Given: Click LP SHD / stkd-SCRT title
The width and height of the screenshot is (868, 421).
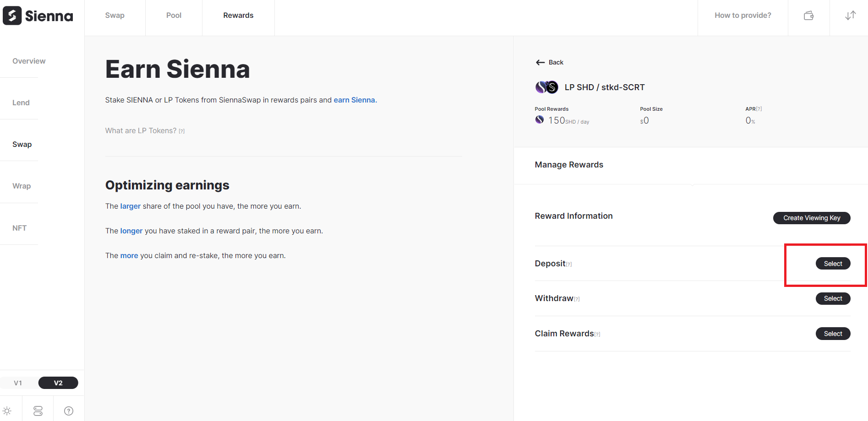Looking at the screenshot, I should tap(605, 87).
